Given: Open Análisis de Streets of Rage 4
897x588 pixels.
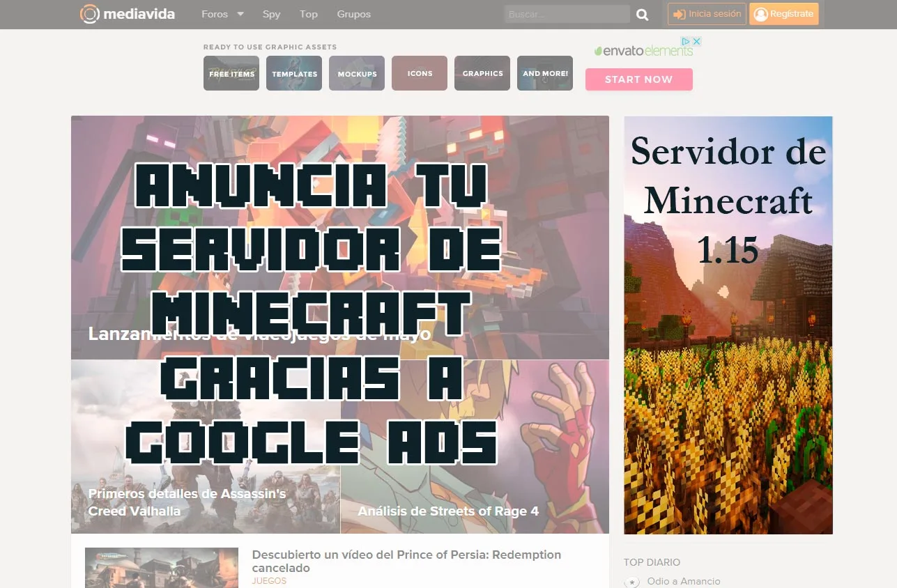Looking at the screenshot, I should click(448, 511).
